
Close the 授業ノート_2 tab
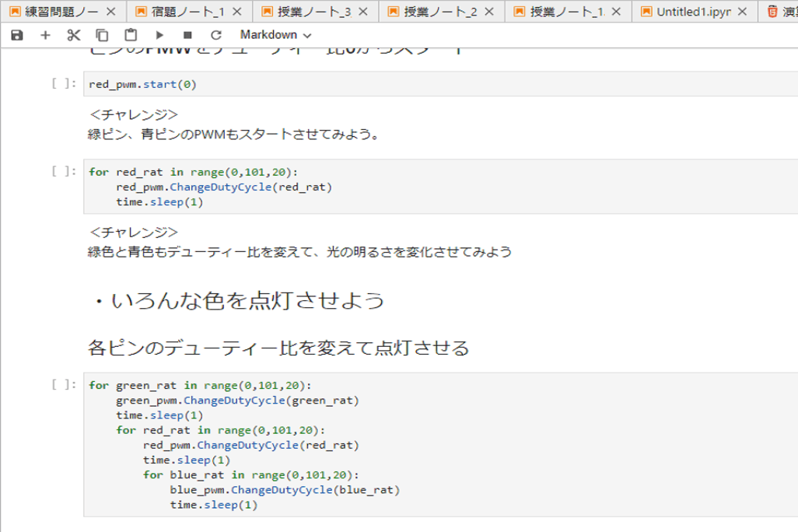pos(488,12)
